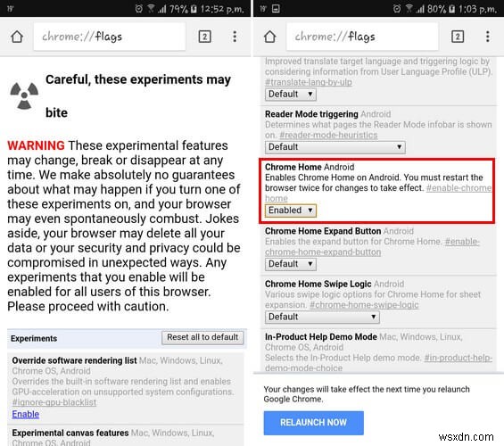This screenshot has width=504, height=446.
Task: Select Chrome Home Swipe Logic title
Action: click(318, 284)
